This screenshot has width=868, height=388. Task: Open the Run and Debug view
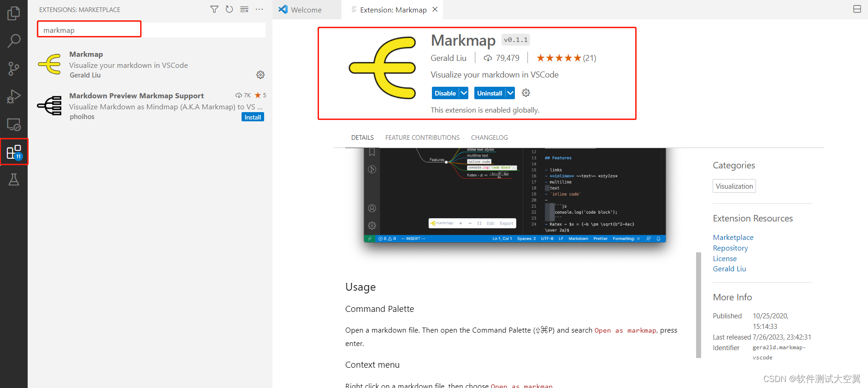(14, 96)
